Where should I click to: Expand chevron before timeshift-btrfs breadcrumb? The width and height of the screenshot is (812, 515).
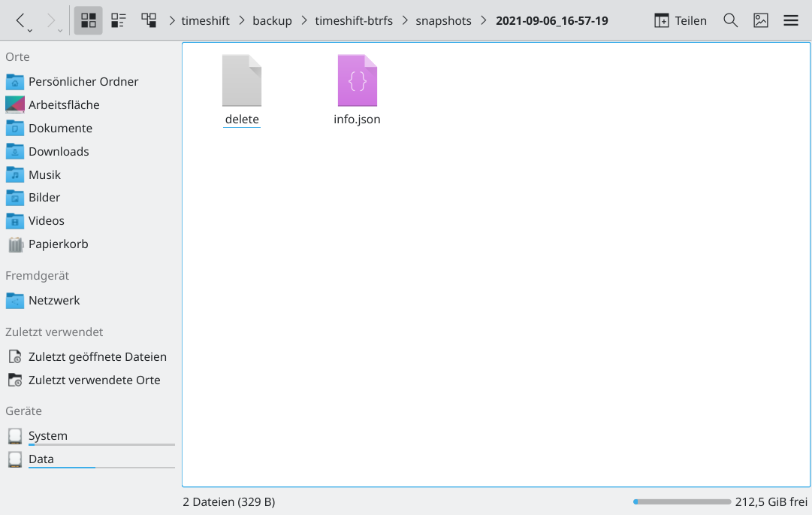[x=304, y=21]
